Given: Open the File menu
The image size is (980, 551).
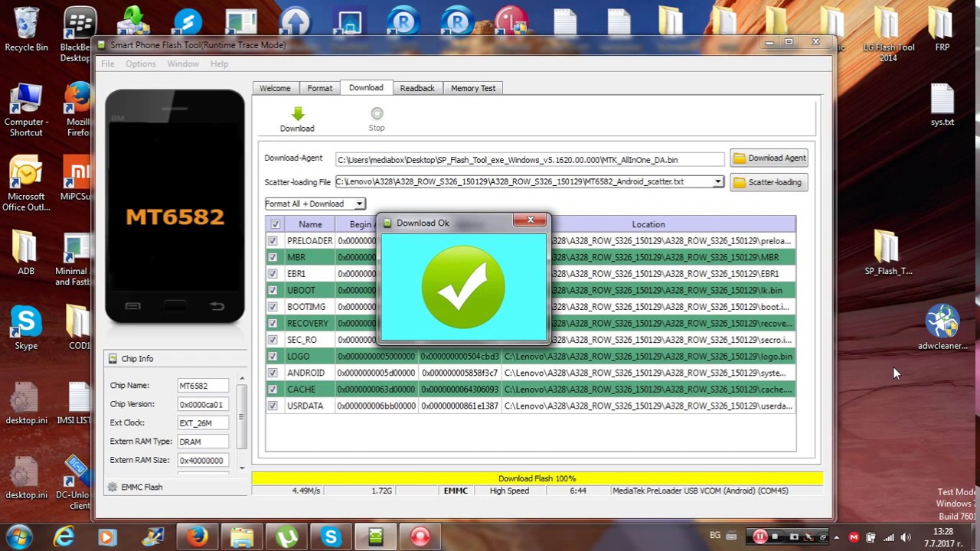Looking at the screenshot, I should [x=108, y=64].
